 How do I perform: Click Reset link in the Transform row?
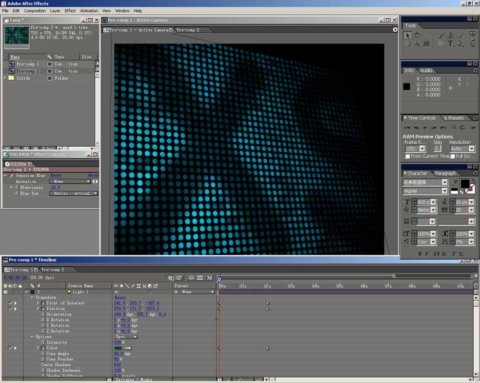point(120,297)
